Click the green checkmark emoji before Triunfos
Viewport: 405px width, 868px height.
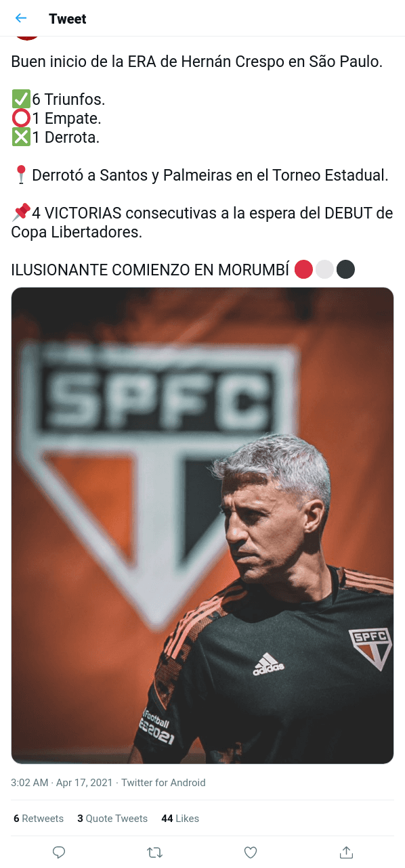coord(21,99)
